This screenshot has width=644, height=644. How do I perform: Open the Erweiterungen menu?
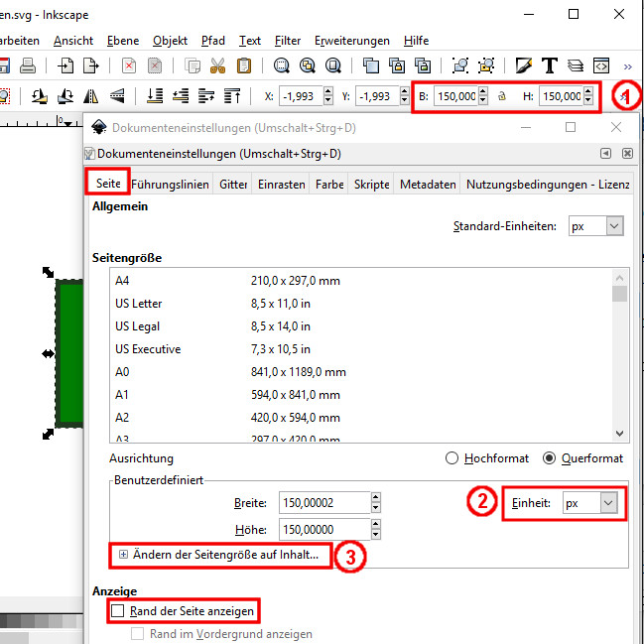point(351,41)
